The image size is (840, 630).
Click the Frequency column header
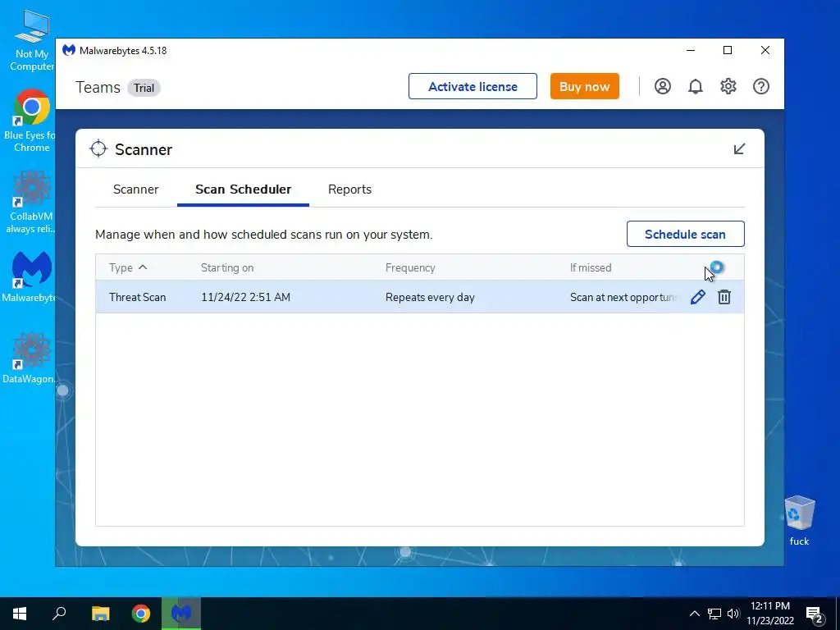(410, 267)
